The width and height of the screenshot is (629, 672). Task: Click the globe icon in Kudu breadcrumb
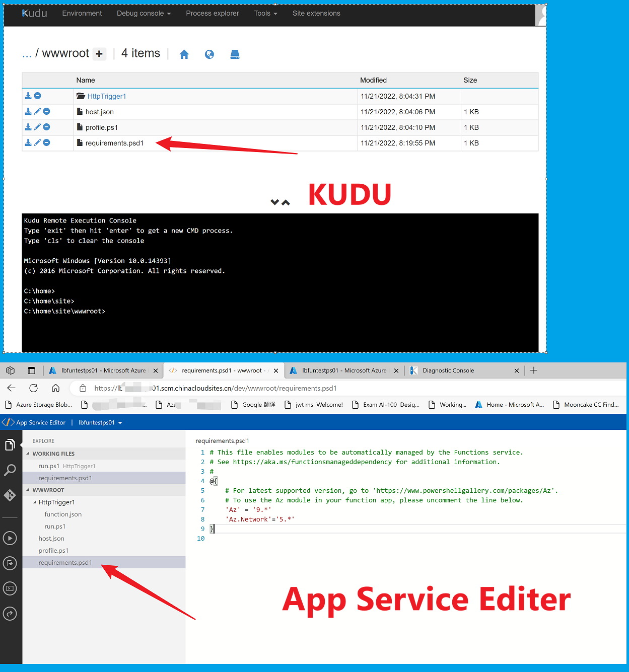[x=209, y=54]
